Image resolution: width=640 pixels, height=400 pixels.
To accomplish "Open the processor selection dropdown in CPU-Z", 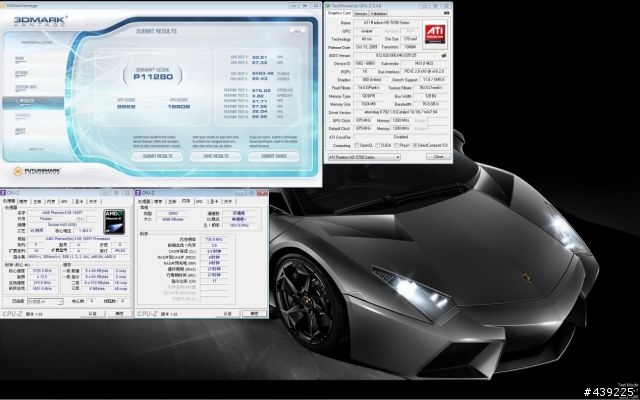I will pos(45,302).
